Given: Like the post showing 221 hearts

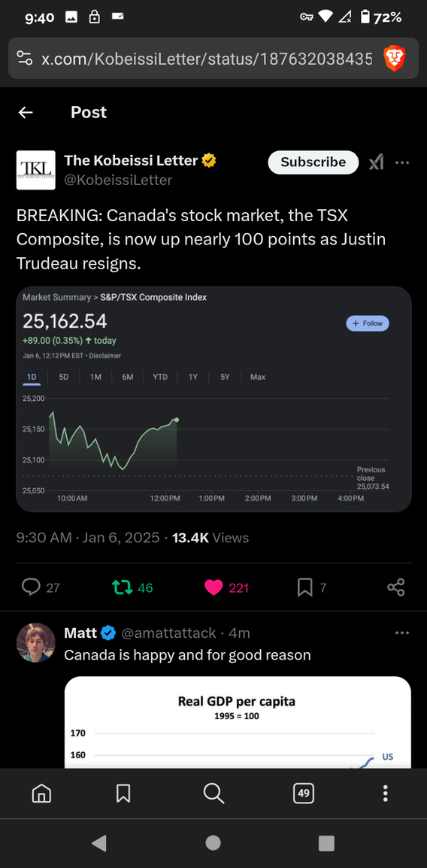Looking at the screenshot, I should point(227,587).
